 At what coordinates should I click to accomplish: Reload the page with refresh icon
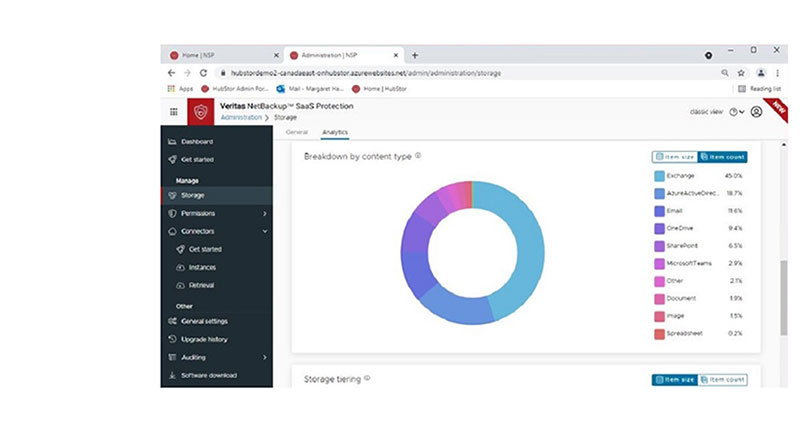pos(203,73)
